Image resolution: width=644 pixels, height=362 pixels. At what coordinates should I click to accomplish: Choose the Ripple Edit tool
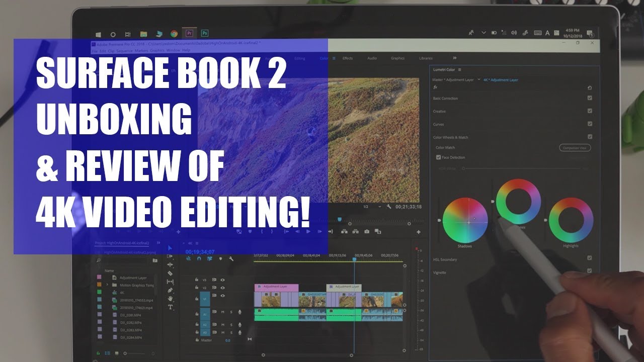tap(170, 264)
